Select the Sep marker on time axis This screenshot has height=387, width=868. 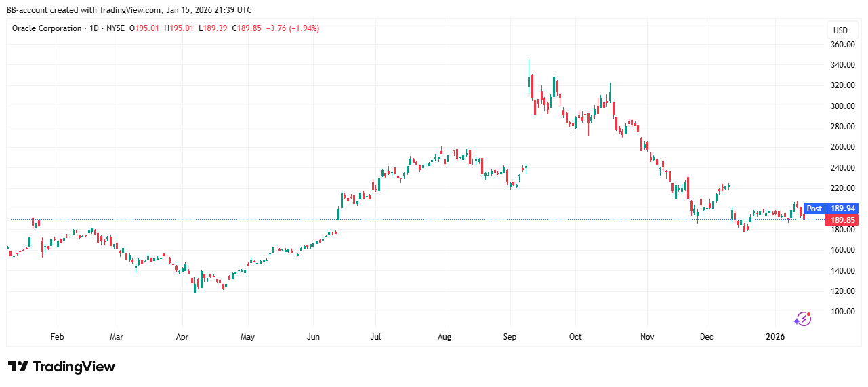(x=510, y=336)
